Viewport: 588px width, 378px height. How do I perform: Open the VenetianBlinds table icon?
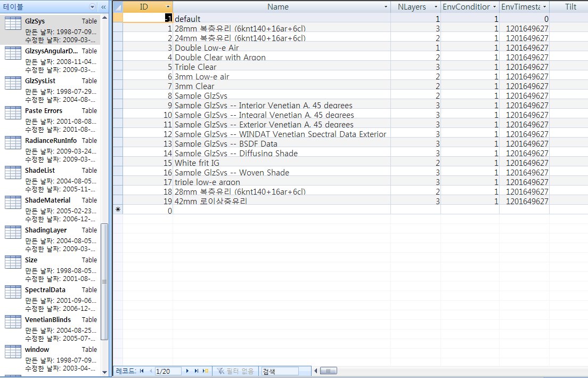(x=13, y=323)
